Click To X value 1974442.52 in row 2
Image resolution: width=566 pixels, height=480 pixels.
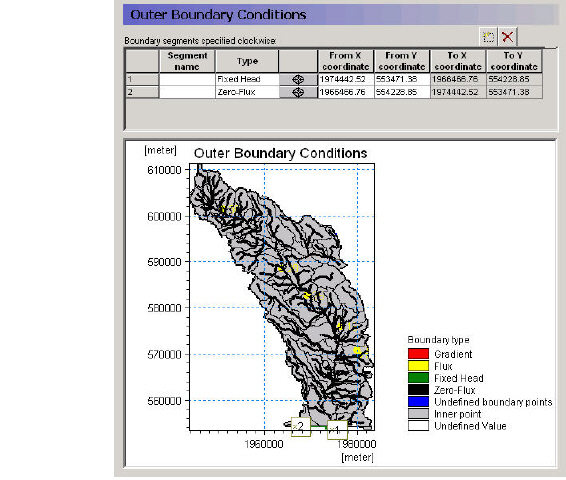tap(458, 92)
